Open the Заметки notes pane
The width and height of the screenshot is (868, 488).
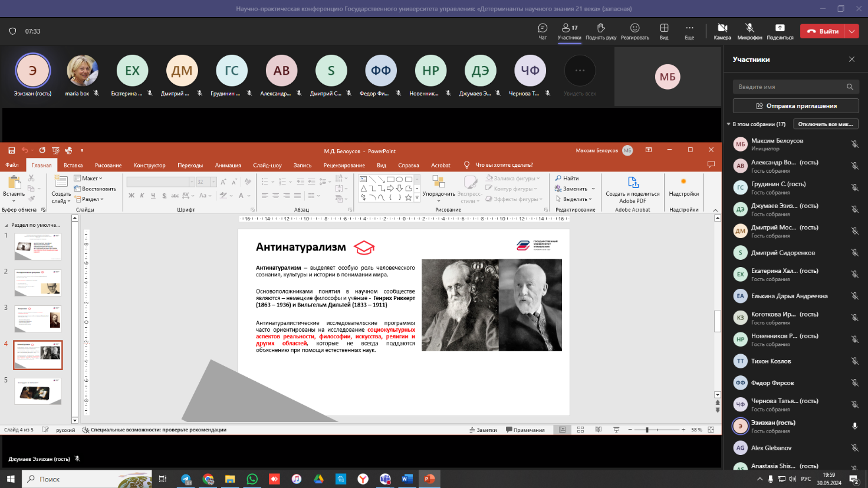pos(483,430)
